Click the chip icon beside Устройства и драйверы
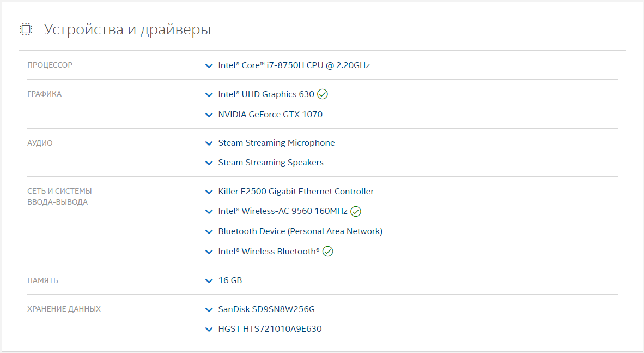Screen dimensions: 644x353 (26, 29)
